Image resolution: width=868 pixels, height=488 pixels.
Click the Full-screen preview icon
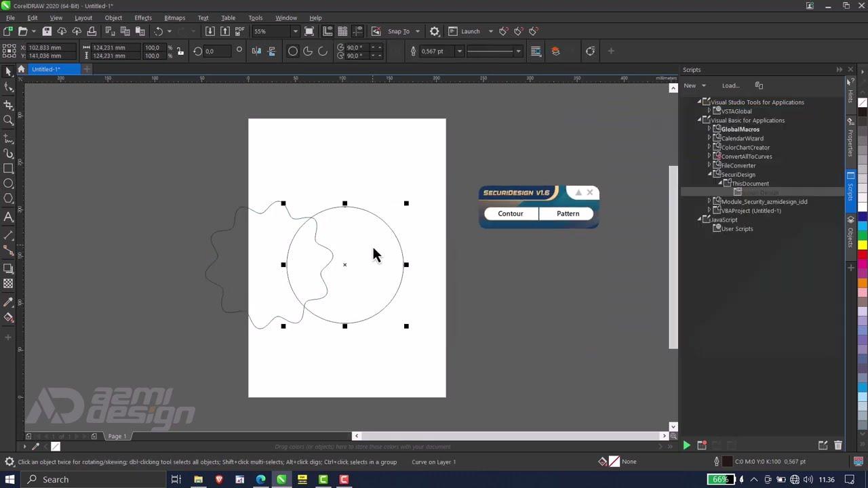[309, 31]
